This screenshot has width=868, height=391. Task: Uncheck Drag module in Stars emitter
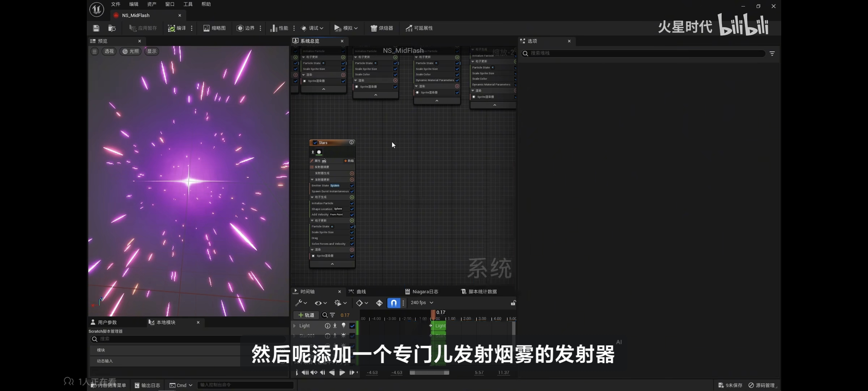point(352,238)
